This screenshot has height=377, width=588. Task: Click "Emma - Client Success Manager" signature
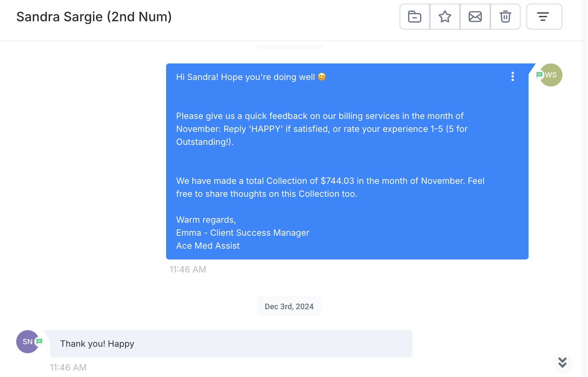pyautogui.click(x=242, y=233)
